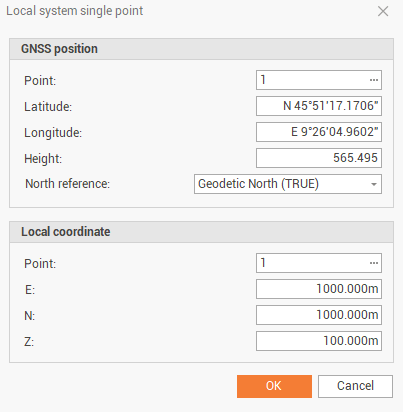Select the E coordinate field
The image size is (403, 412).
[319, 289]
